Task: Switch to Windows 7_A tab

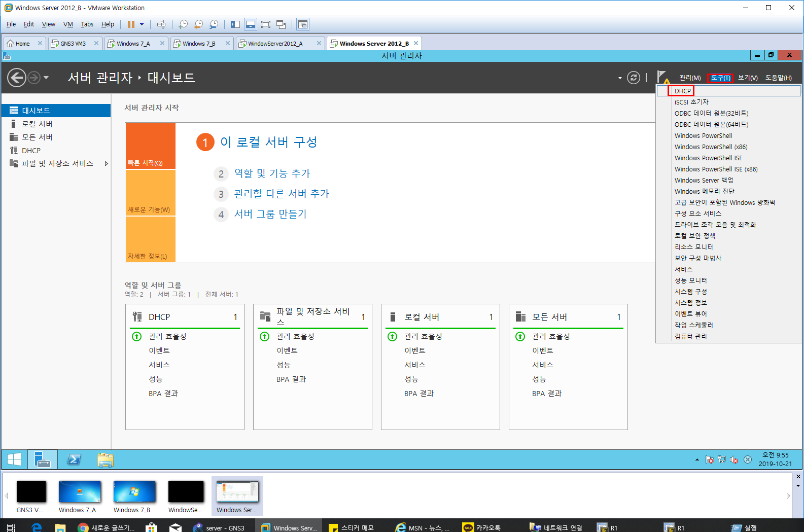Action: (134, 44)
